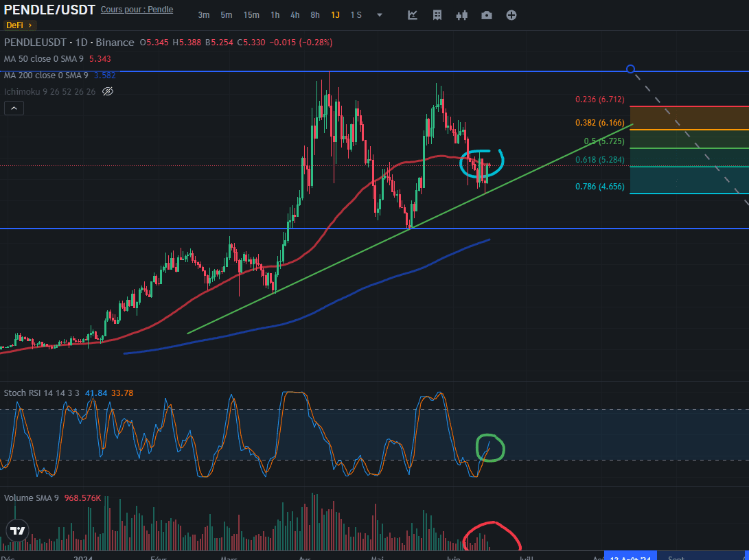Click the highlighted date label on time axis
This screenshot has width=749, height=560.
point(630,557)
